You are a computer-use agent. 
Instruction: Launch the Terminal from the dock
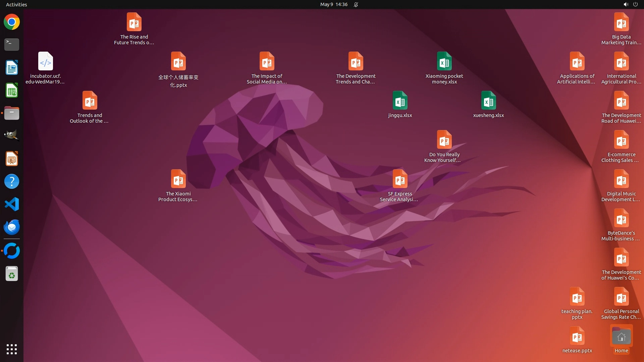[12, 45]
